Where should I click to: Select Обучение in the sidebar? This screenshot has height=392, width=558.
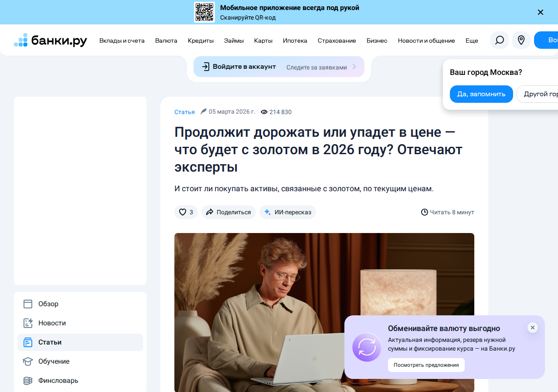(x=80, y=362)
